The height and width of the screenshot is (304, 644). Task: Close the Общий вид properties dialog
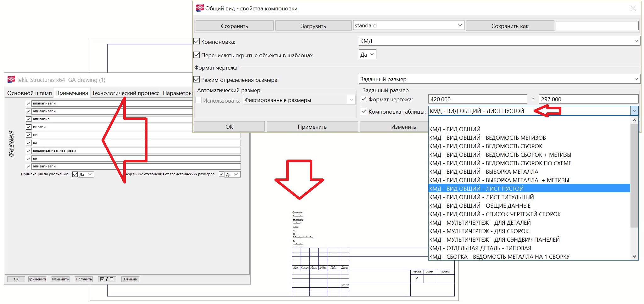click(x=633, y=8)
